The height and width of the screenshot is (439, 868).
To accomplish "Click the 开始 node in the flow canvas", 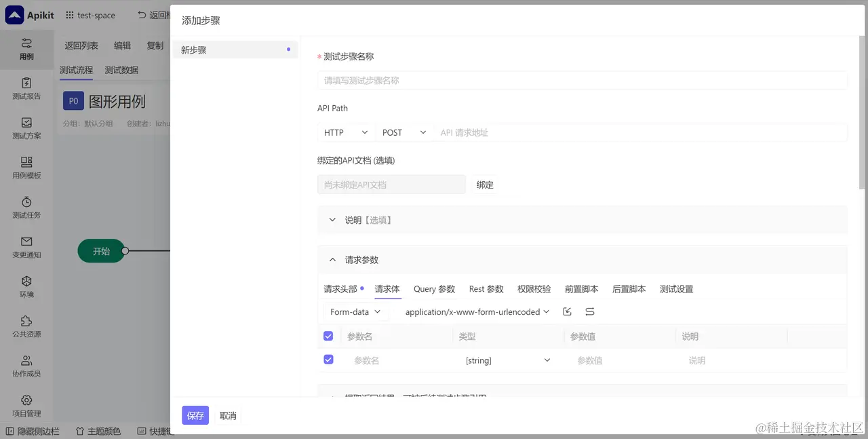I will pos(101,251).
